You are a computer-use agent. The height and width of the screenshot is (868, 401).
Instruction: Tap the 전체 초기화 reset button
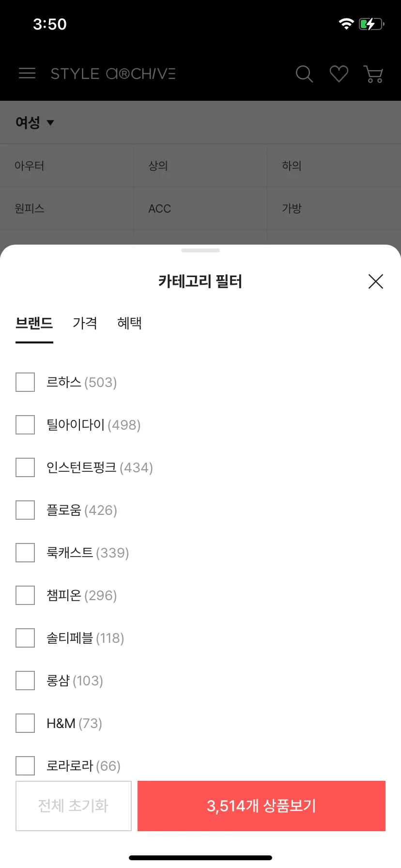tap(74, 806)
